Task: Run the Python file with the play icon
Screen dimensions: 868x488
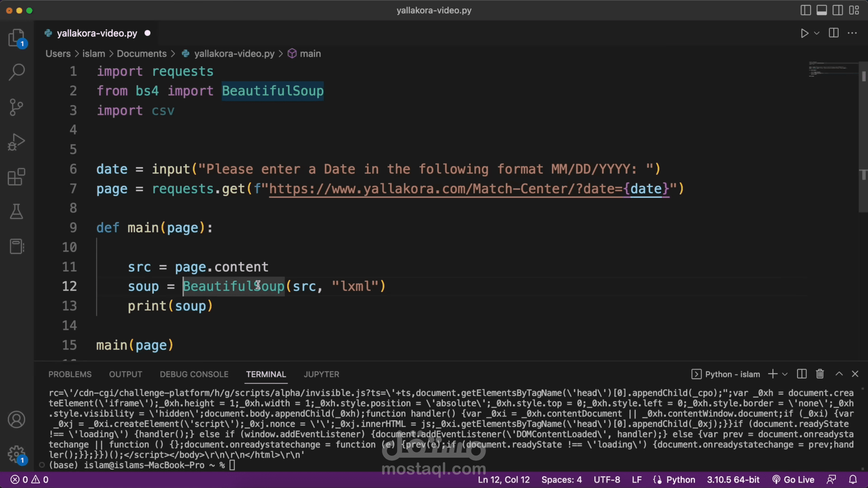Action: pyautogui.click(x=804, y=33)
